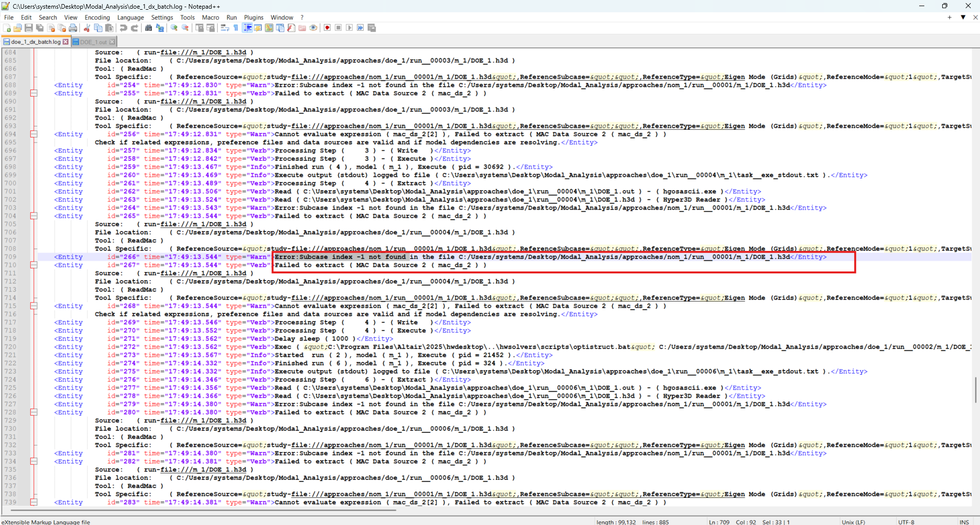
Task: Run macro multiple times icon
Action: click(360, 28)
